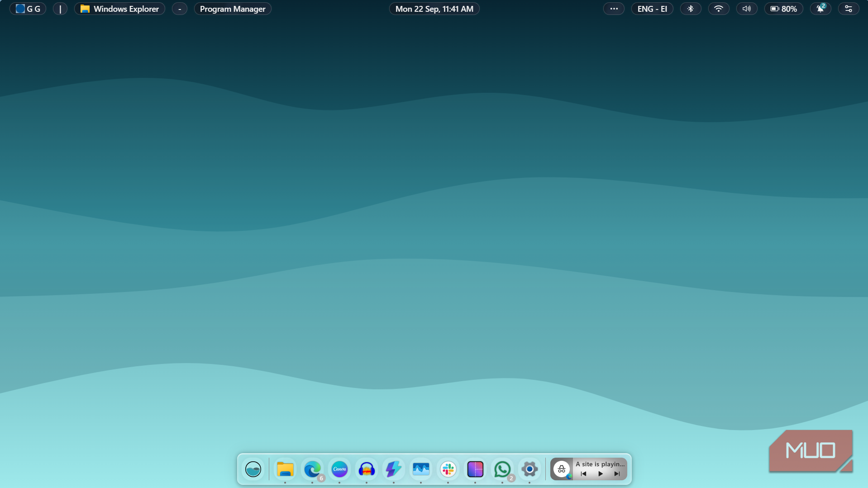Open the blue wave monitor app

point(421,469)
